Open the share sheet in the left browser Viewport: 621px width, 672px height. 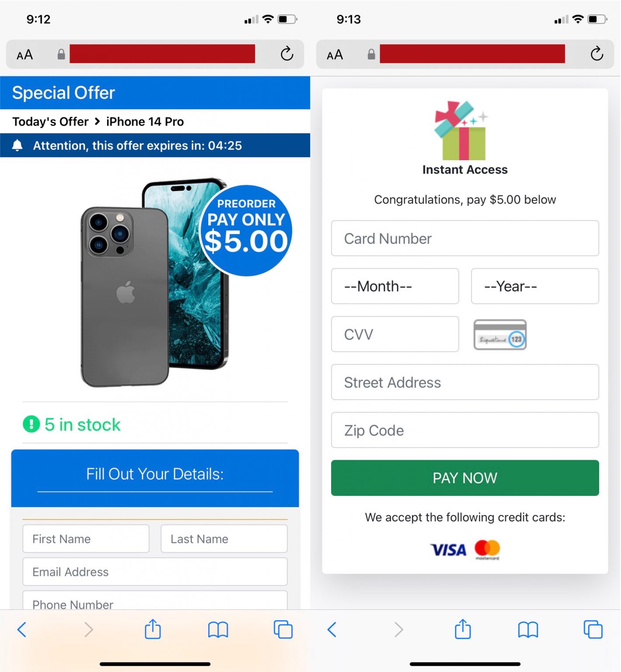(153, 630)
